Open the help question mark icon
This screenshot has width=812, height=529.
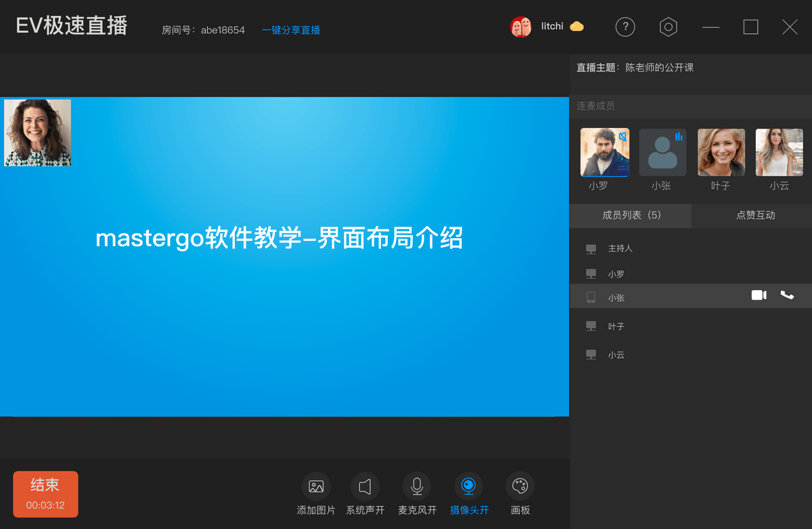coord(625,27)
